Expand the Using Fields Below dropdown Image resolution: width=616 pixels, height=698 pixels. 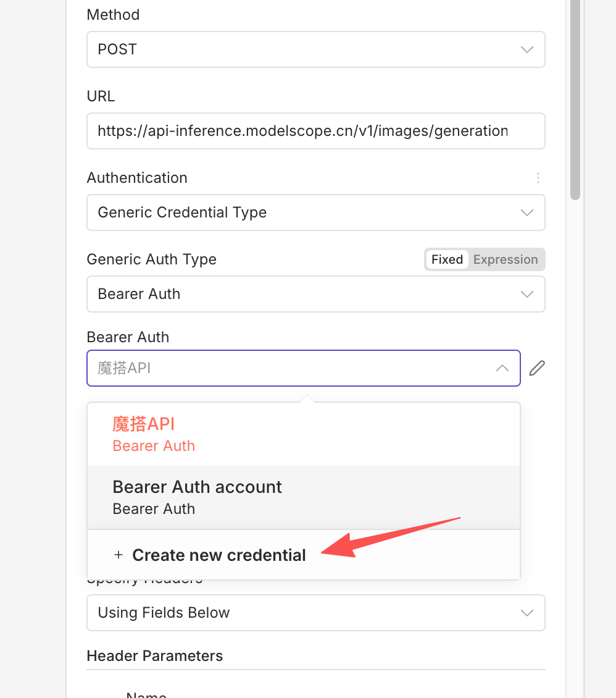302,613
